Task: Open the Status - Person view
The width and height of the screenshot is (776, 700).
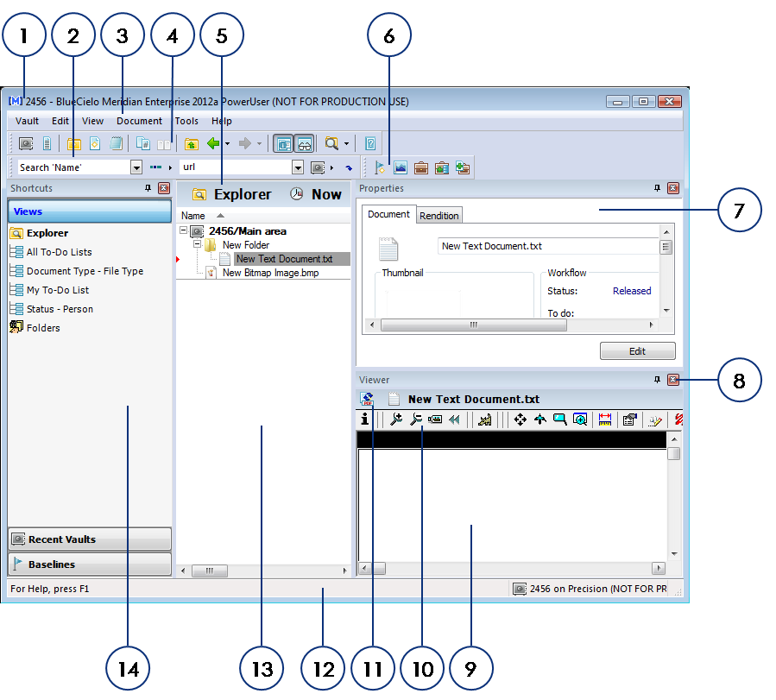Action: pos(60,309)
